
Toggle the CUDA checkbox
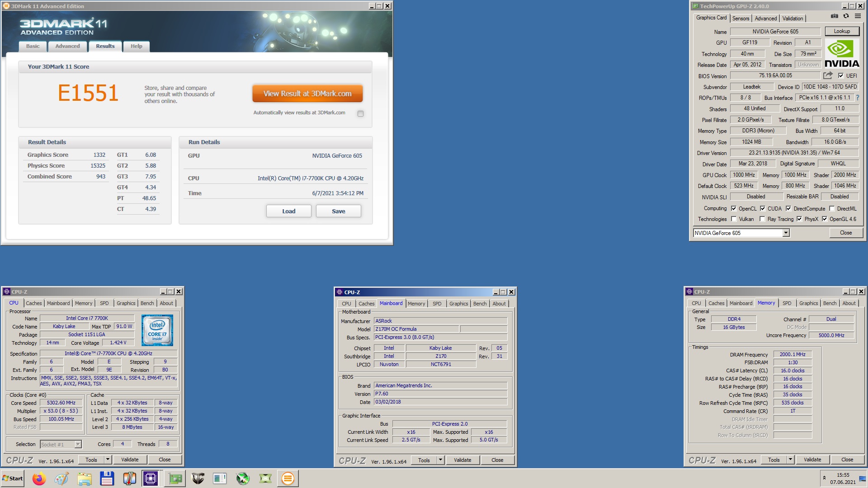click(x=763, y=208)
